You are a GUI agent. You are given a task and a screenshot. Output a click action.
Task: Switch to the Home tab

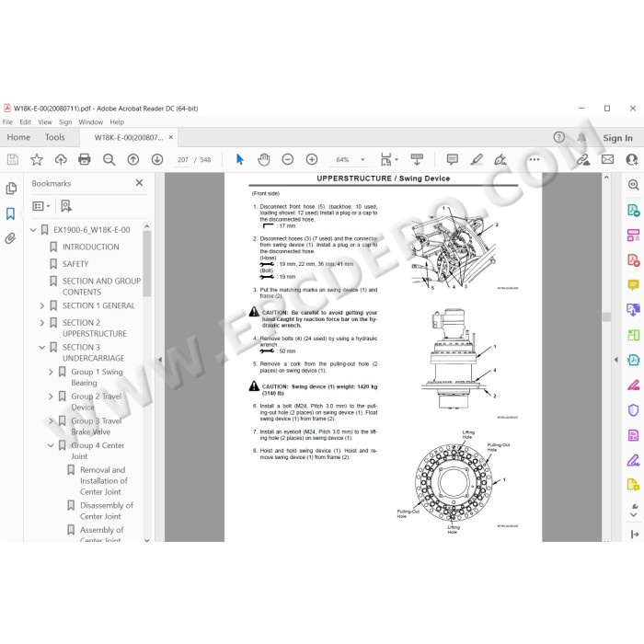click(x=18, y=137)
